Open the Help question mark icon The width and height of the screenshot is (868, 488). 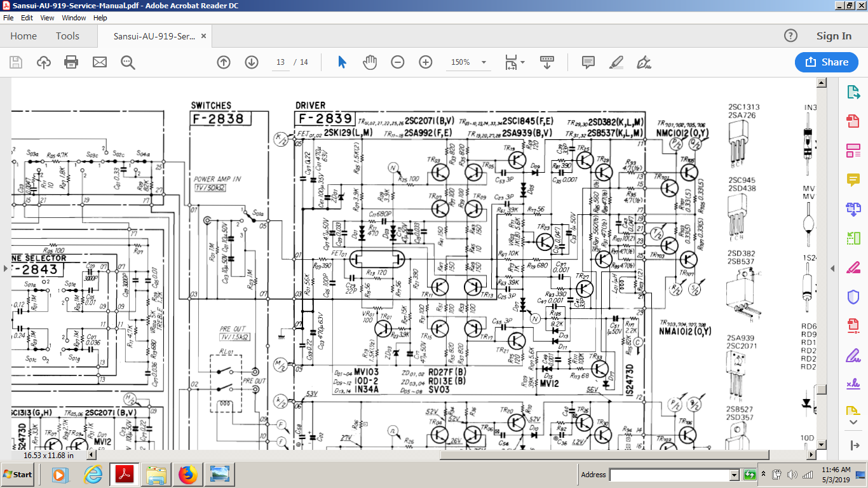click(790, 36)
